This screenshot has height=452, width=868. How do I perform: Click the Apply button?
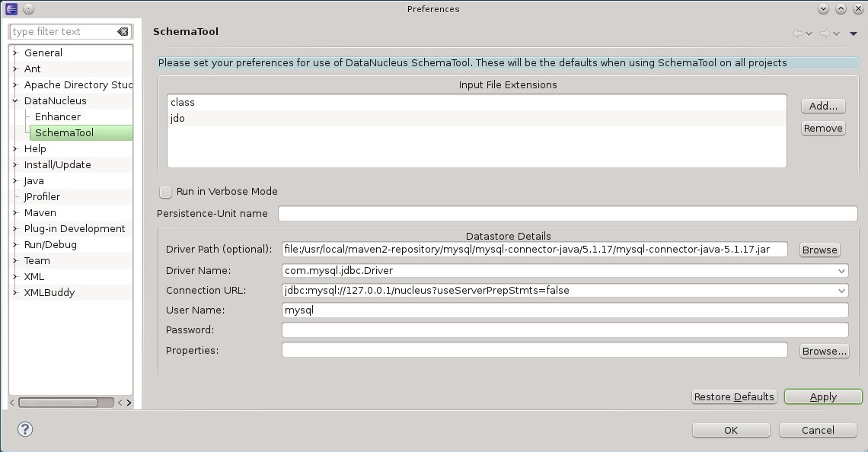coord(822,396)
